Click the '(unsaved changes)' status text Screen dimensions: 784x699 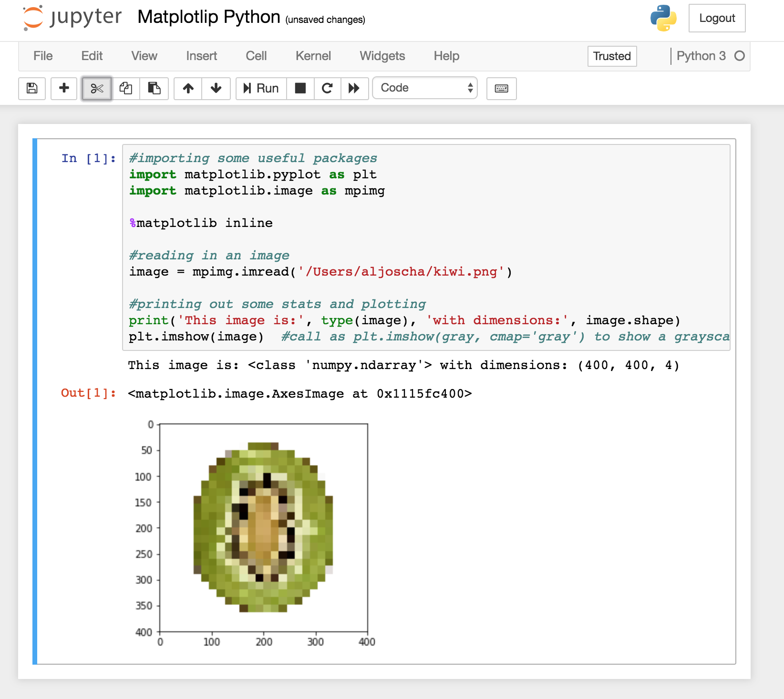(x=325, y=20)
